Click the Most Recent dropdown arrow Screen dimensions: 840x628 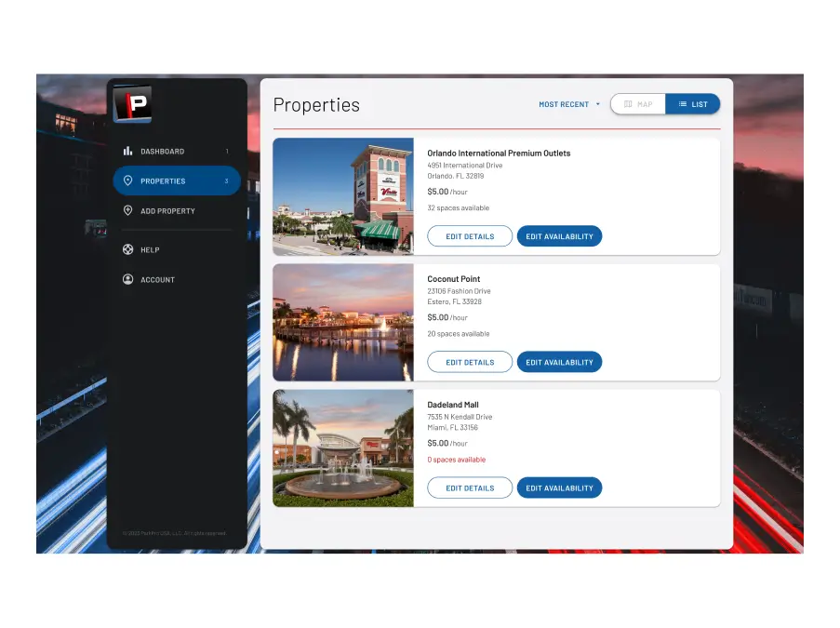click(598, 104)
